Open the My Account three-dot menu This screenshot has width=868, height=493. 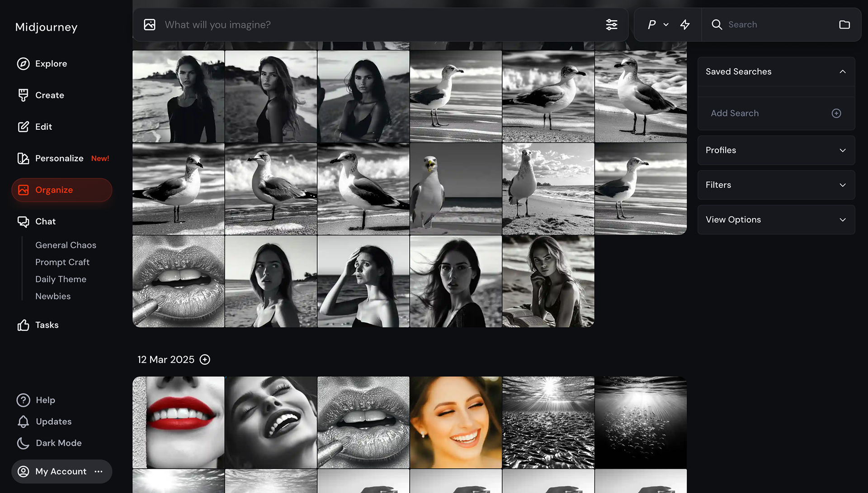click(x=99, y=471)
